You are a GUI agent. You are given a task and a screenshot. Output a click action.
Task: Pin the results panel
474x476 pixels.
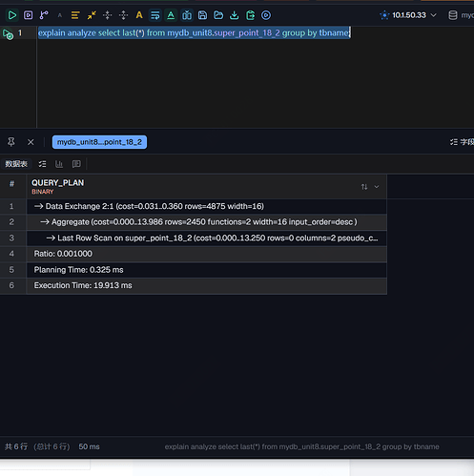(x=11, y=142)
